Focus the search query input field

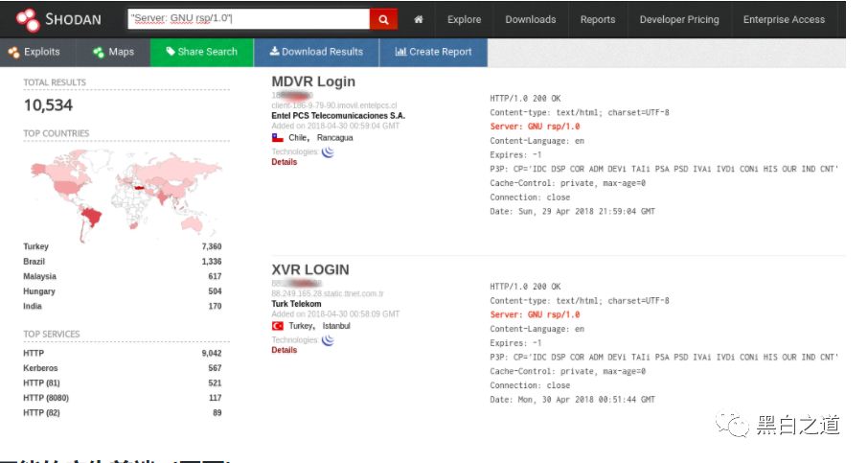pyautogui.click(x=248, y=19)
